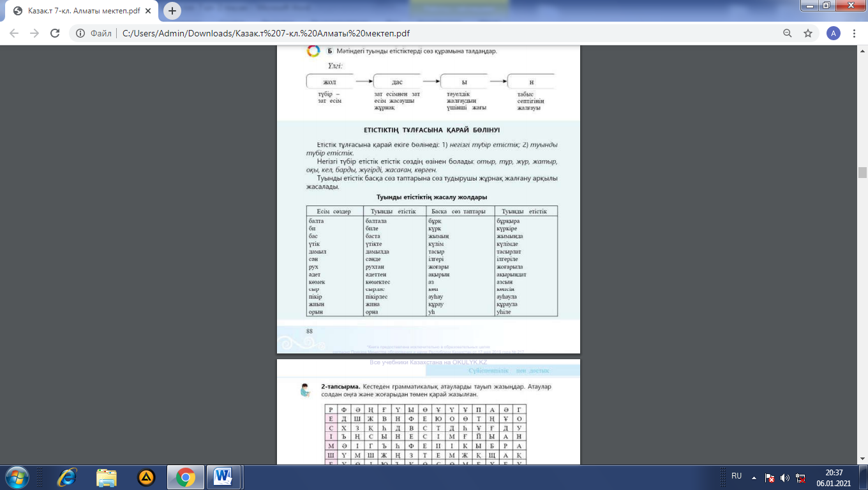This screenshot has height=490, width=868.
Task: Bookmark this page with the star
Action: (808, 33)
